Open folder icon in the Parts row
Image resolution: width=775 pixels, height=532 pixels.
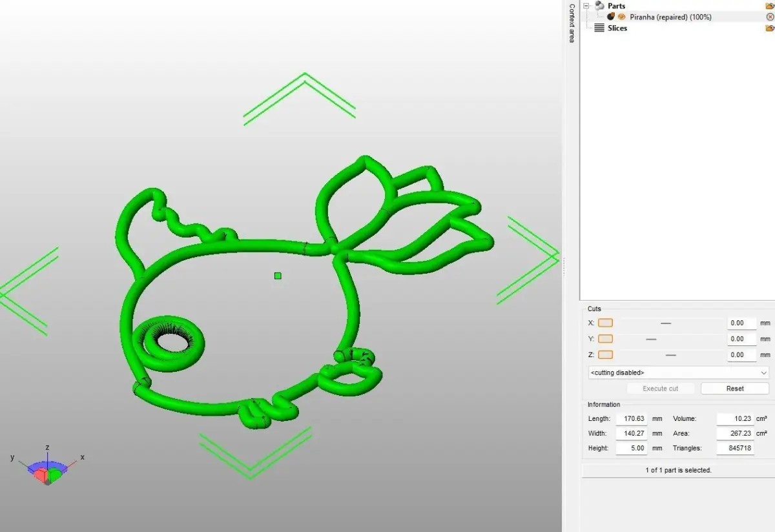[x=769, y=6]
